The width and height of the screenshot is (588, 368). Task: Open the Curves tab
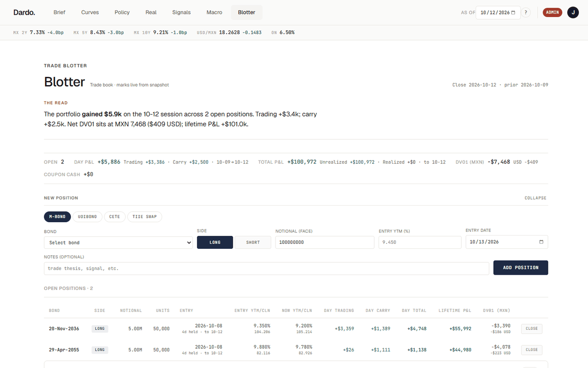(x=90, y=12)
